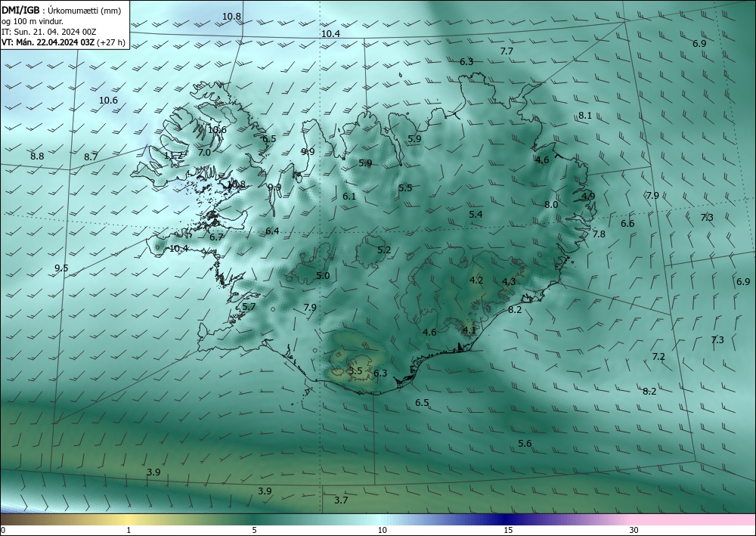756x536 pixels.
Task: Select the 7.0 value on the map
Action: (204, 152)
